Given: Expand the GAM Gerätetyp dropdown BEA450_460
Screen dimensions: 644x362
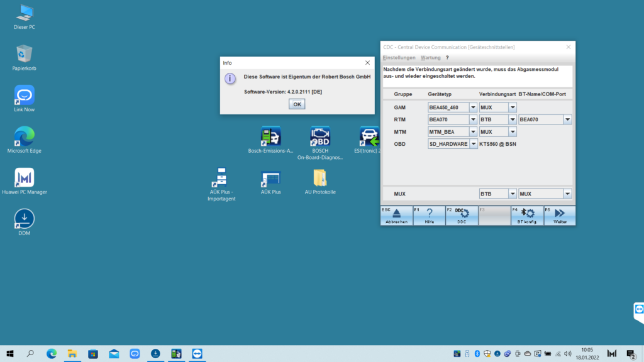Looking at the screenshot, I should [x=473, y=107].
